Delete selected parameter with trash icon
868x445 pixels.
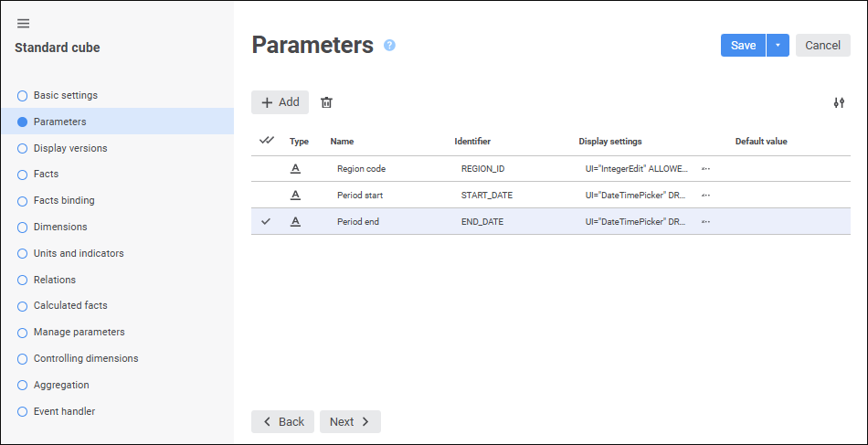coord(326,102)
